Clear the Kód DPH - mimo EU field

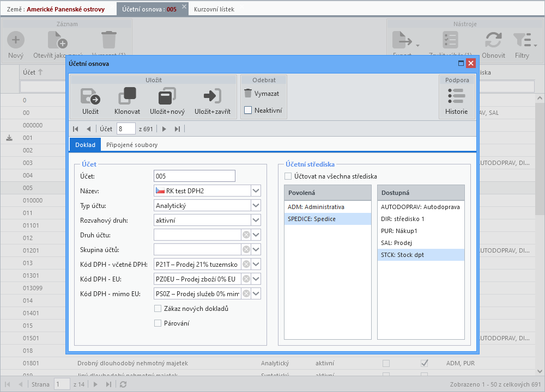(246, 294)
